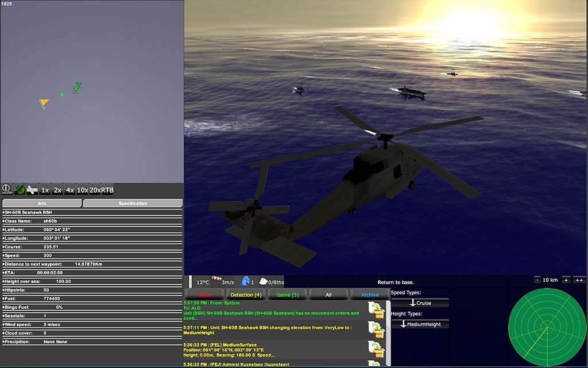This screenshot has width=588, height=368.
Task: Archive the Admiral Kuznetsov detection message
Action: point(376,363)
